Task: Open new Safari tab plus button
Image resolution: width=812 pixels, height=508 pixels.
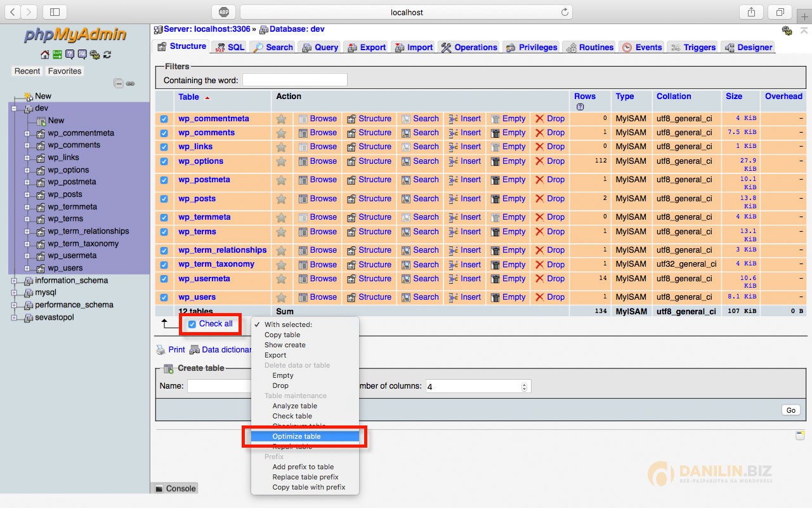Action: [x=805, y=17]
